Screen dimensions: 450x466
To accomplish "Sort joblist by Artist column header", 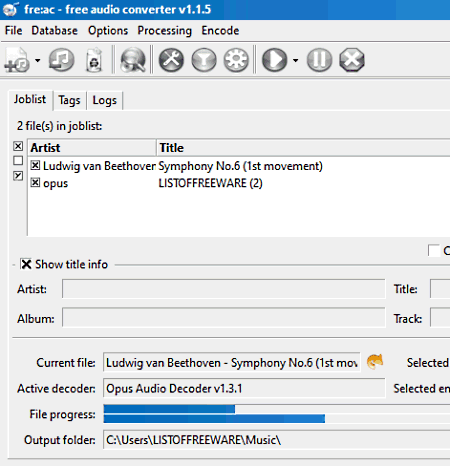I will click(92, 148).
